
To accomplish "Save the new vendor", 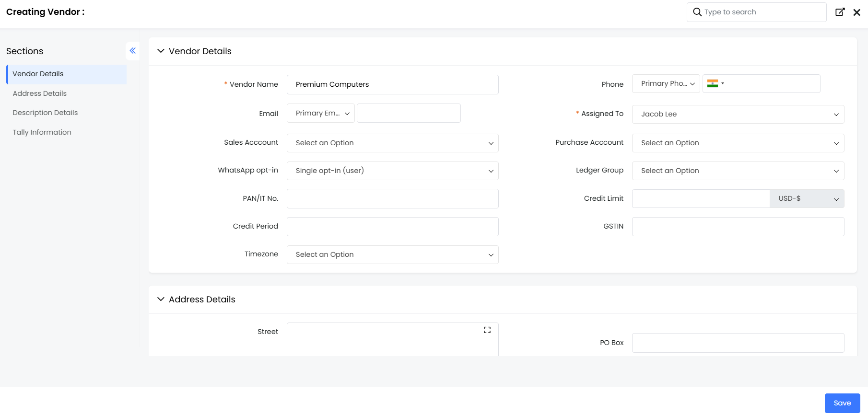I will coord(842,403).
